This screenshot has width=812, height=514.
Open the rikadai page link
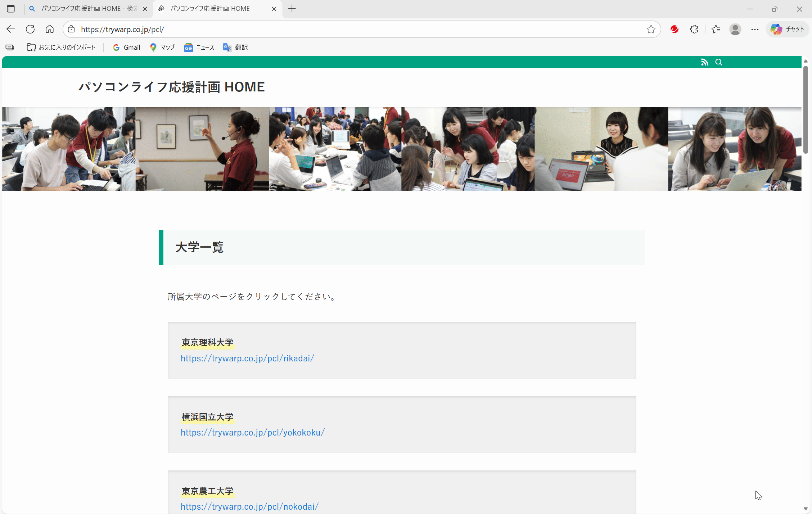(247, 359)
